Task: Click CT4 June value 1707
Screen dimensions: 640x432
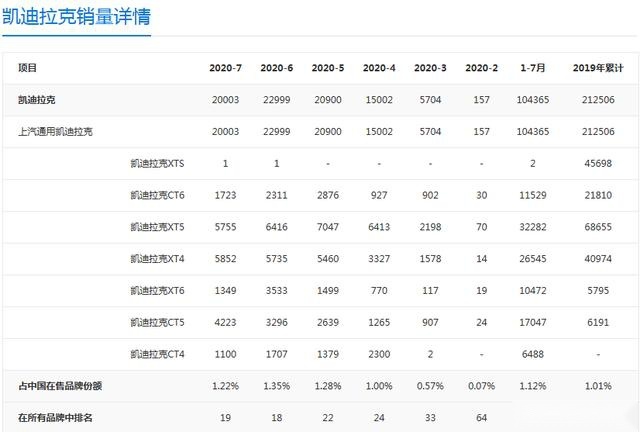Action: click(x=277, y=354)
